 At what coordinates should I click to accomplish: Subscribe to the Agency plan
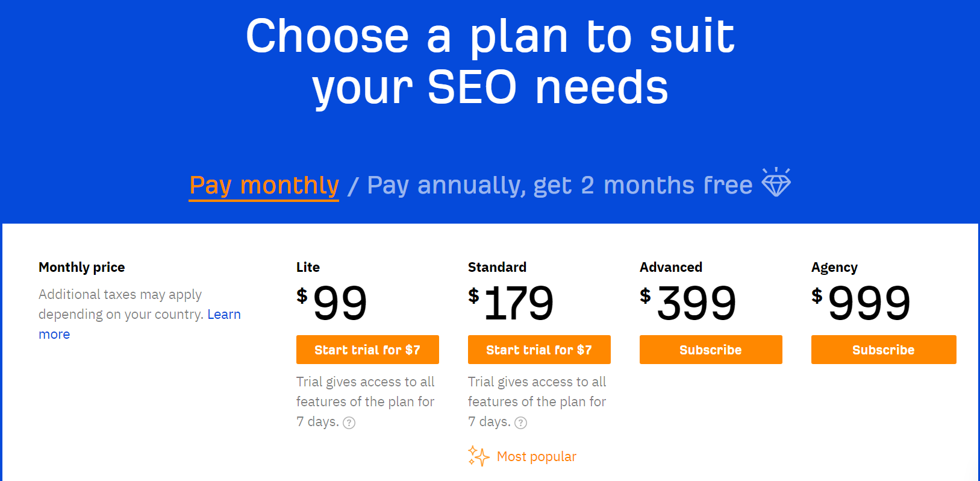pos(883,350)
